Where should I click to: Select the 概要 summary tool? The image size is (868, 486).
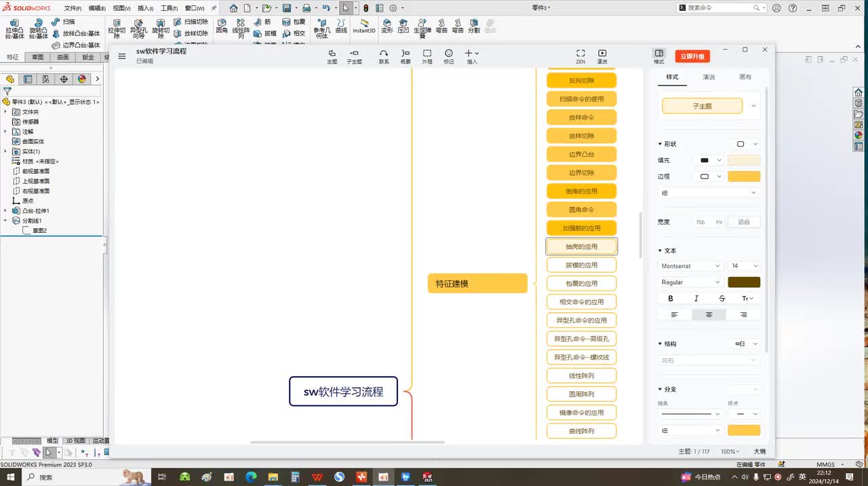(x=406, y=56)
